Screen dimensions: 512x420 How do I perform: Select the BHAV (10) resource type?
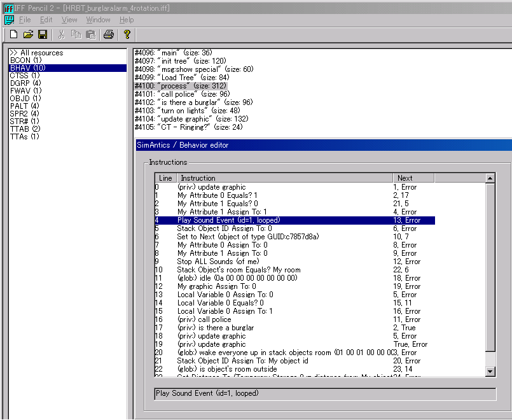27,68
